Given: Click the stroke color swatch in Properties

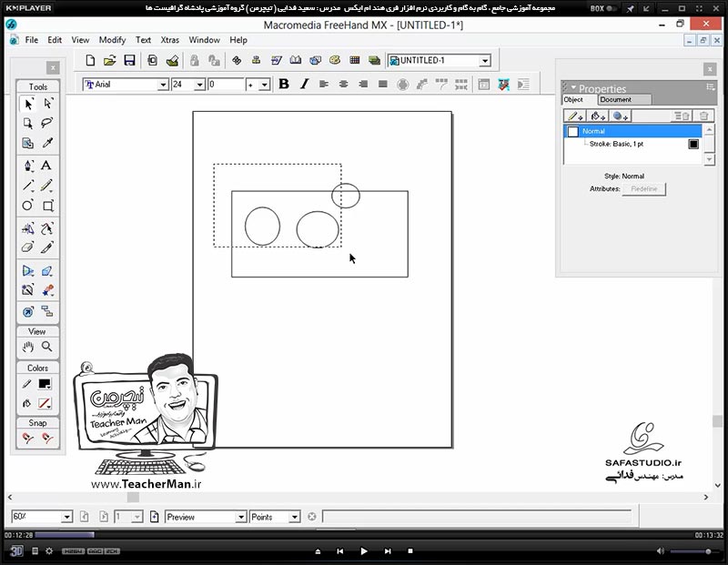Looking at the screenshot, I should click(693, 144).
